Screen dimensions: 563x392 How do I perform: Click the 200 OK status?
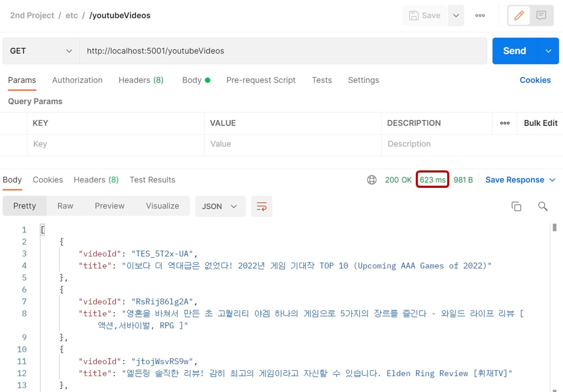[x=398, y=180]
